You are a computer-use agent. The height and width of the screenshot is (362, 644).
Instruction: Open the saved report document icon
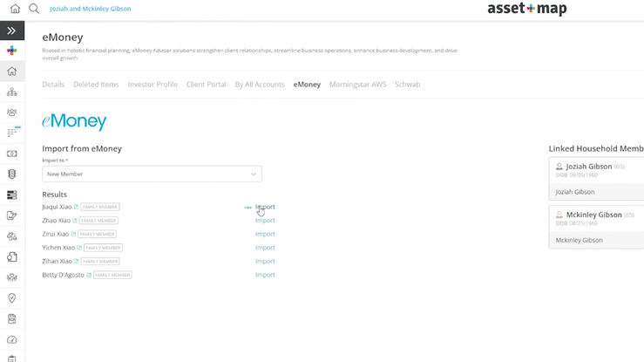[12, 319]
